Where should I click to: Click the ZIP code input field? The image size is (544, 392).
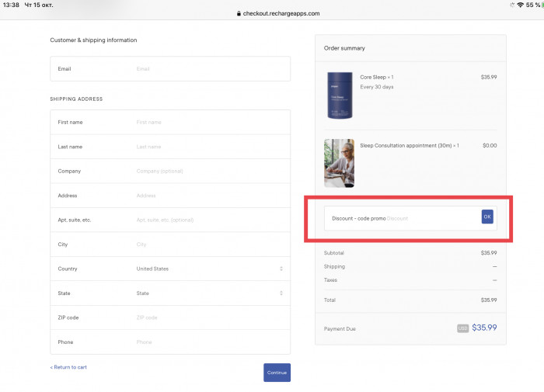(x=170, y=317)
